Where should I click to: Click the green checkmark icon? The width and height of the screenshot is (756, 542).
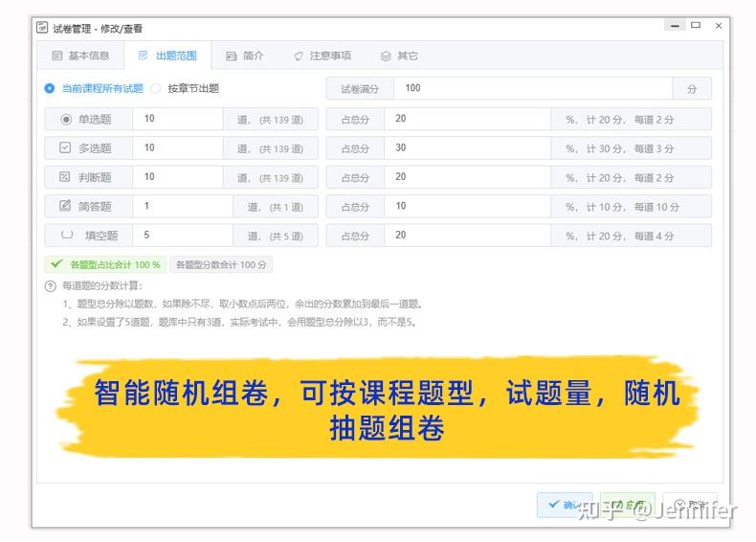point(56,264)
